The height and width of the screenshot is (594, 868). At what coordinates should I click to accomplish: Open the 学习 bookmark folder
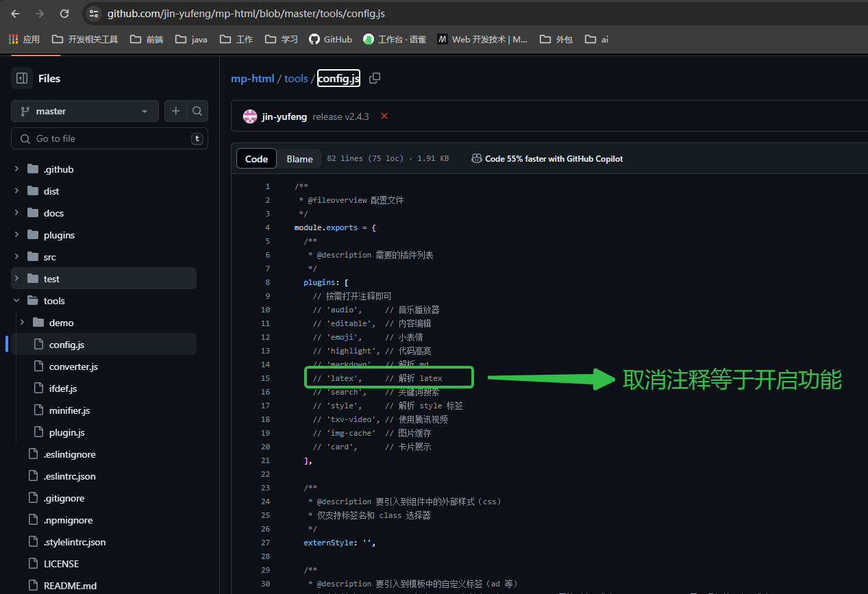(x=282, y=39)
